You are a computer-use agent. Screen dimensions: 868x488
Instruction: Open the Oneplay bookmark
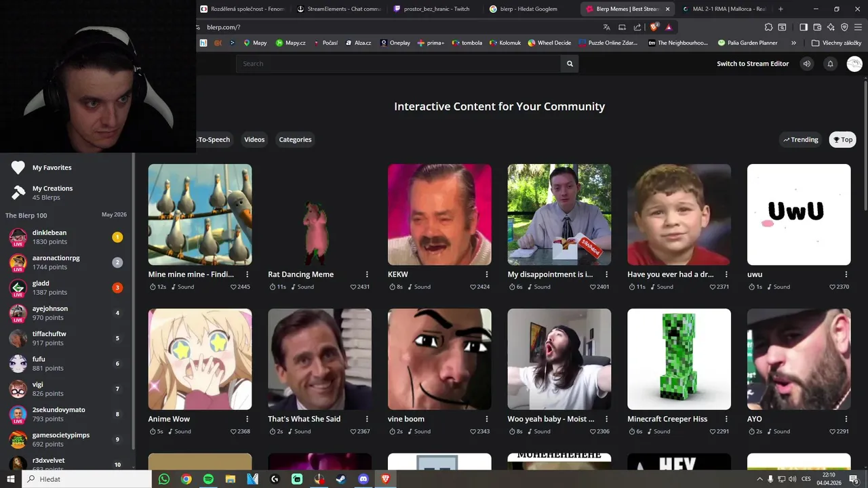(x=395, y=43)
